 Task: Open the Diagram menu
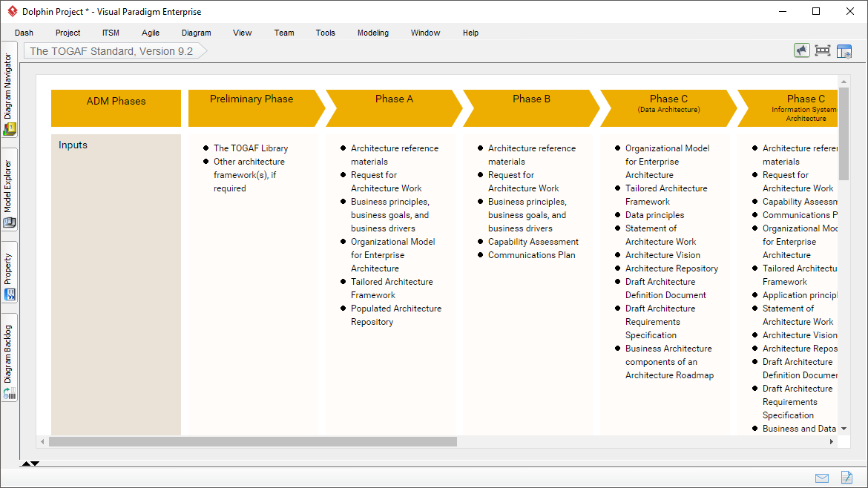click(x=196, y=33)
